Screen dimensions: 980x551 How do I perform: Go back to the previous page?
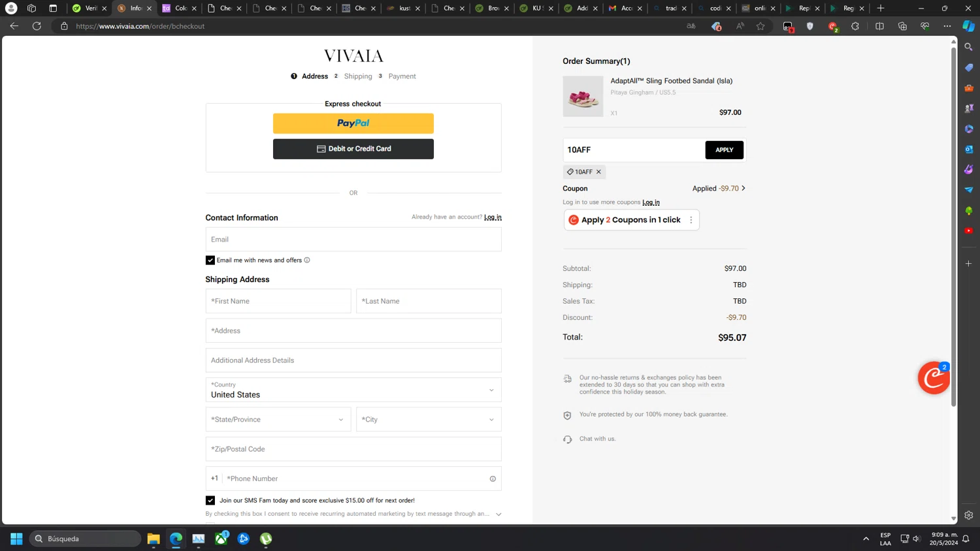click(x=14, y=26)
